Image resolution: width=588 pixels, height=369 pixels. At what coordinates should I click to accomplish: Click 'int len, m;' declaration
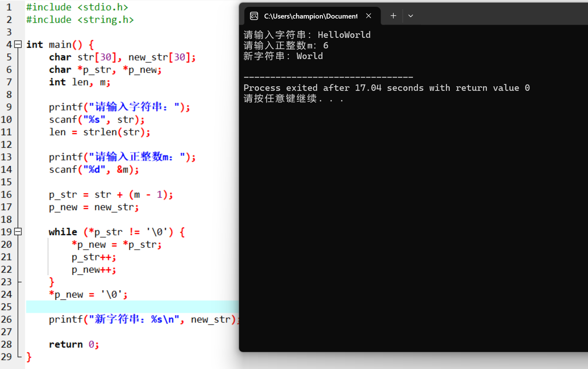pos(80,82)
